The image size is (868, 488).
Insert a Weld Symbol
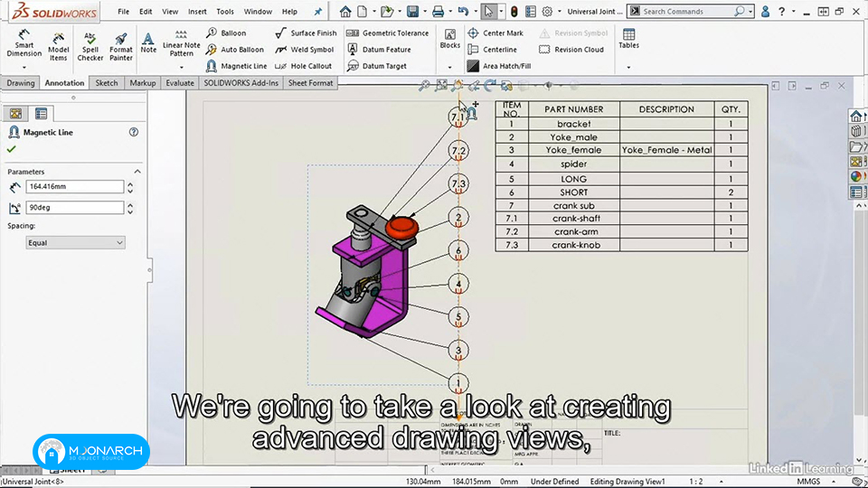(305, 50)
